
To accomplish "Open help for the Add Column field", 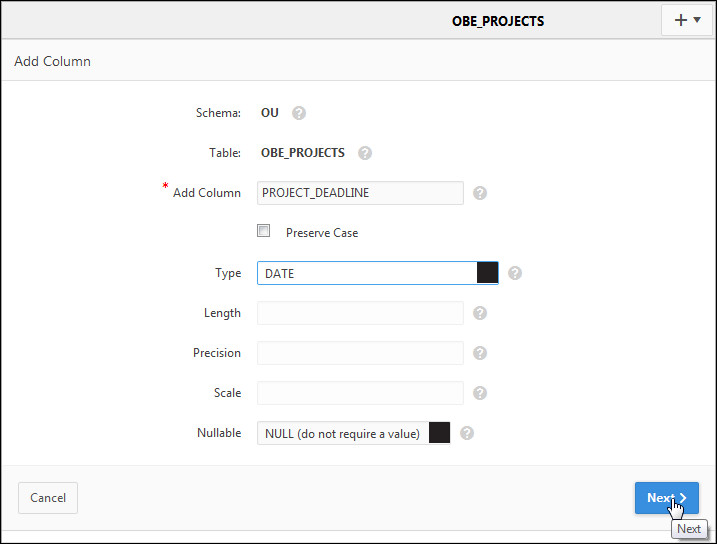I will click(x=480, y=193).
